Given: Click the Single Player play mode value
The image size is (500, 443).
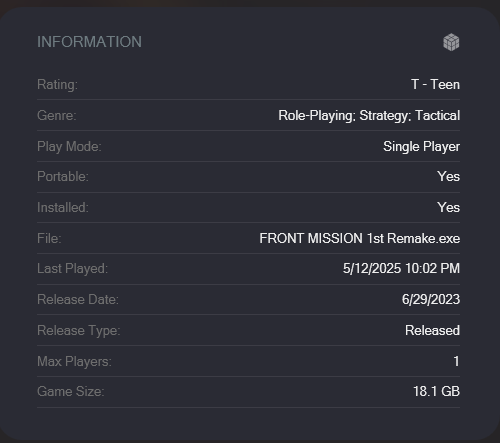Looking at the screenshot, I should point(421,146).
